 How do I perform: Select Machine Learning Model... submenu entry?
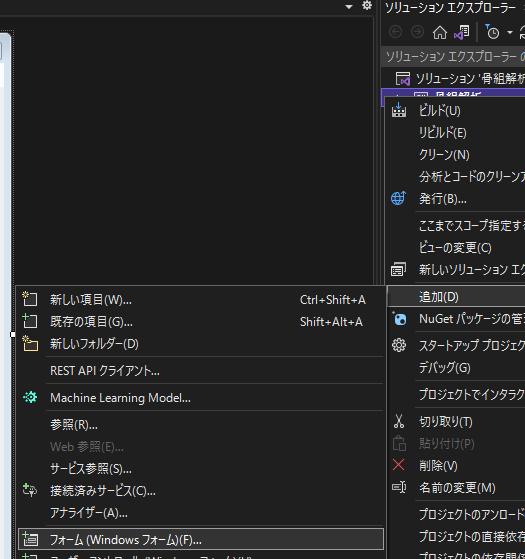(201, 398)
